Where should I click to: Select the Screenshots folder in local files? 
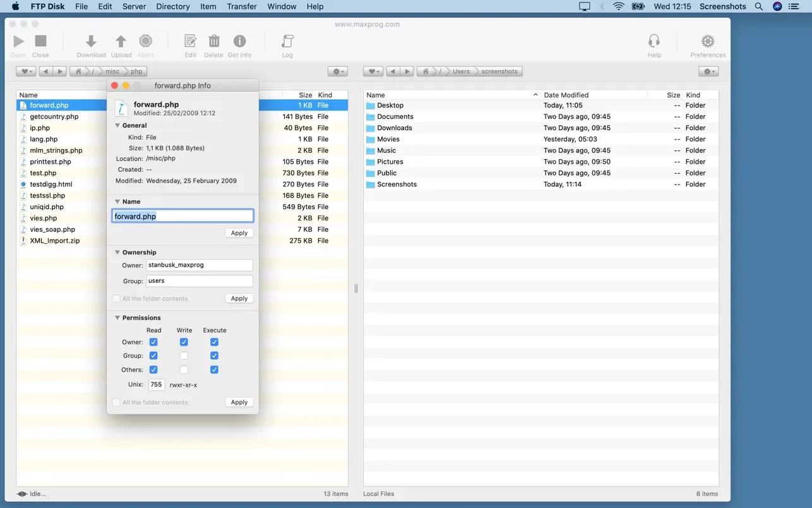coord(397,184)
